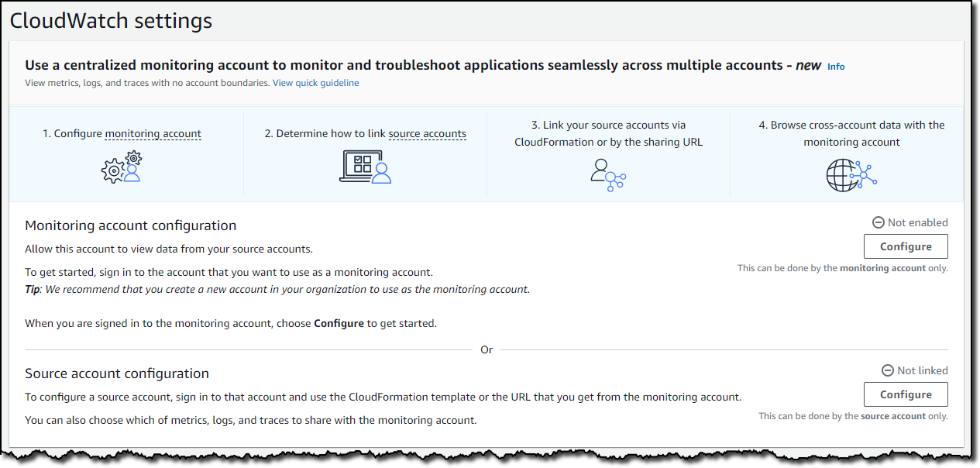Click the Not linked status icon
The width and height of the screenshot is (980, 468).
(888, 370)
